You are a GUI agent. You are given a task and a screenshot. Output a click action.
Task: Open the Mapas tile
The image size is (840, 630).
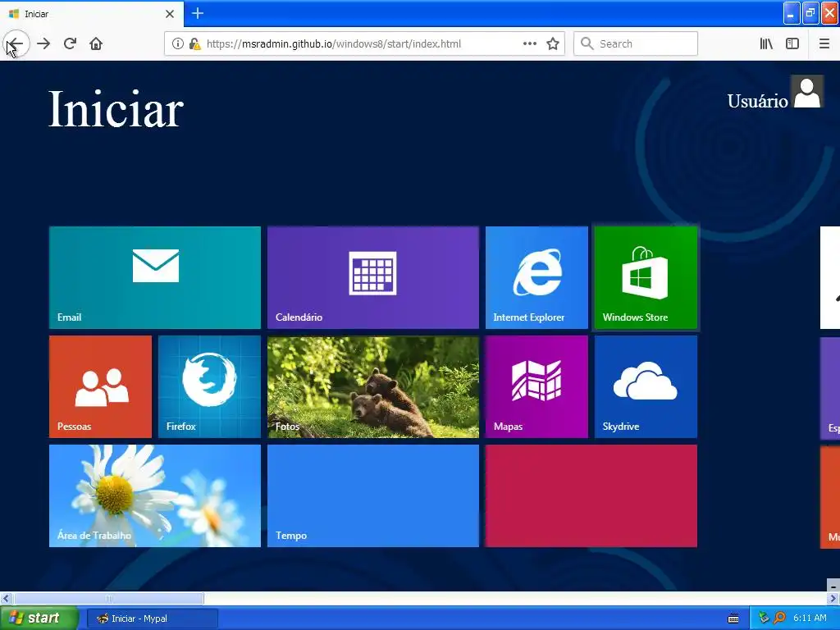click(x=536, y=387)
